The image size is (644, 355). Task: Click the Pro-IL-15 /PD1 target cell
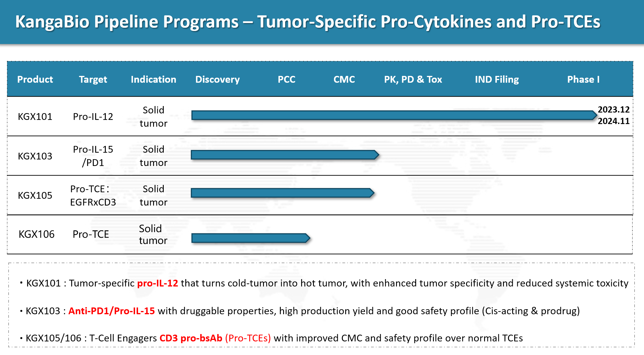pyautogui.click(x=93, y=156)
